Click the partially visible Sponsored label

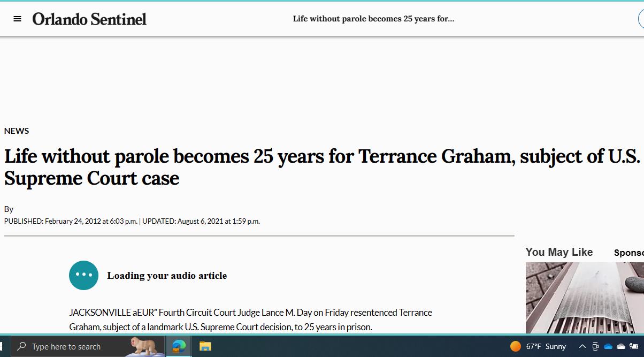tap(629, 253)
